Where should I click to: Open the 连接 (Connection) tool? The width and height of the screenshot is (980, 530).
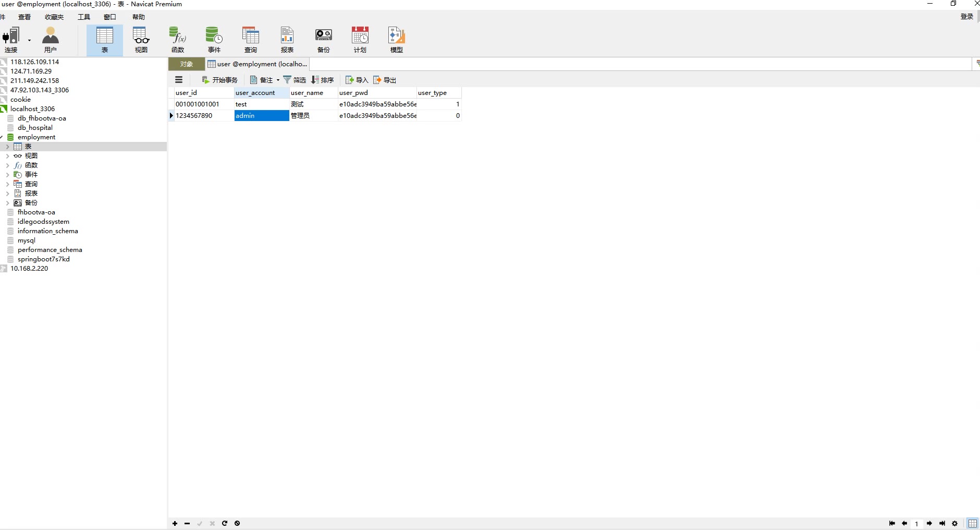11,40
